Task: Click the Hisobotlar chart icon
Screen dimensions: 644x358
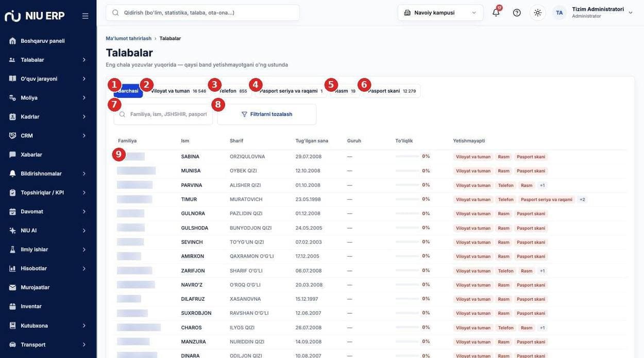Action: (x=12, y=268)
